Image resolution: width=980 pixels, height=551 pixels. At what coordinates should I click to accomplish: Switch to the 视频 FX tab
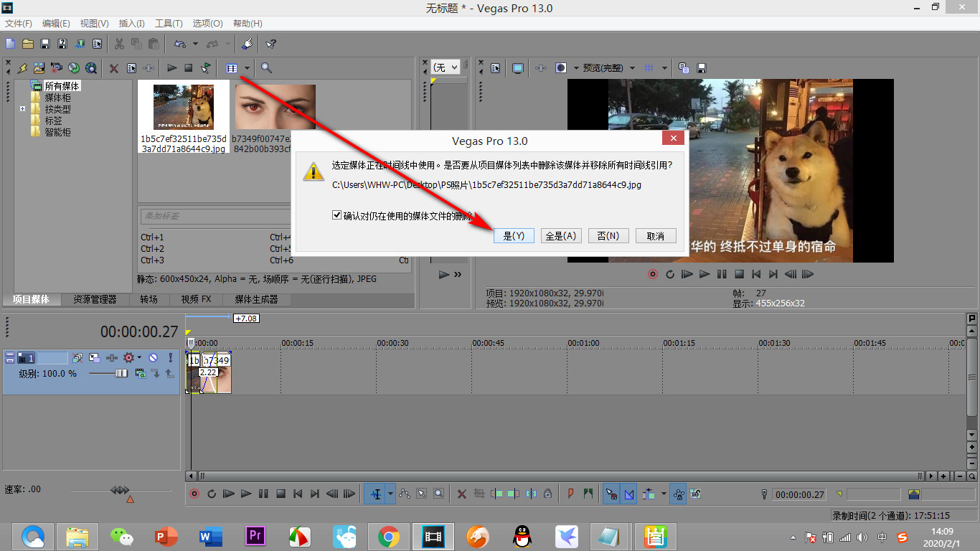(196, 299)
